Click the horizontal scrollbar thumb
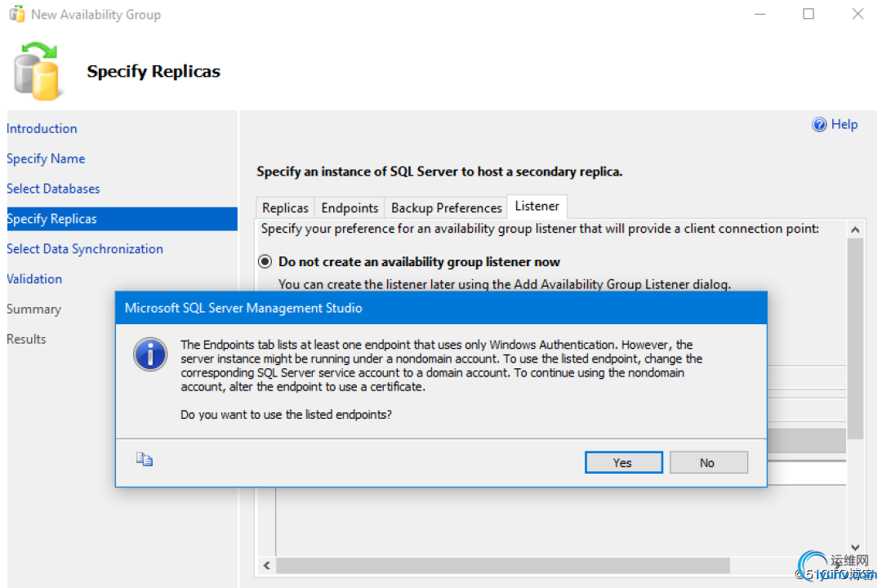 [x=503, y=565]
